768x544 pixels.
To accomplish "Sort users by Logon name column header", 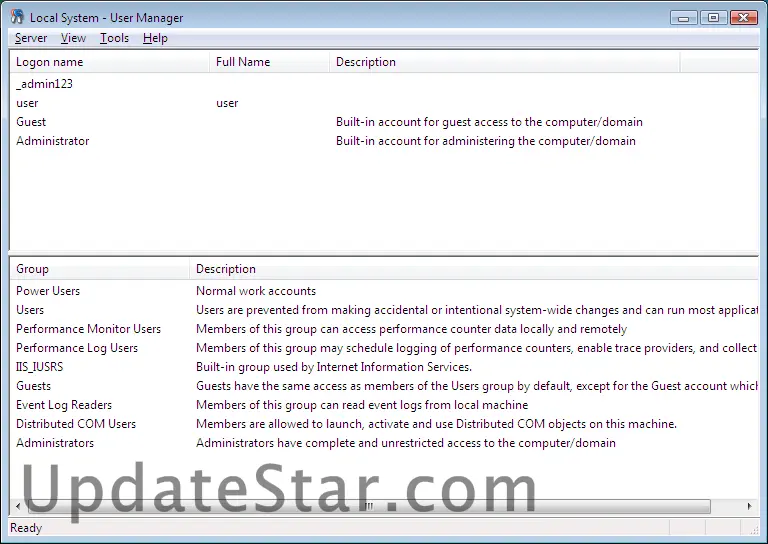I will click(x=110, y=62).
